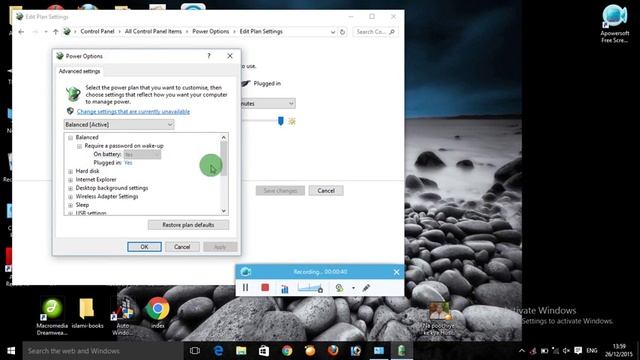
Task: Open the Start menu
Action: tap(11, 351)
